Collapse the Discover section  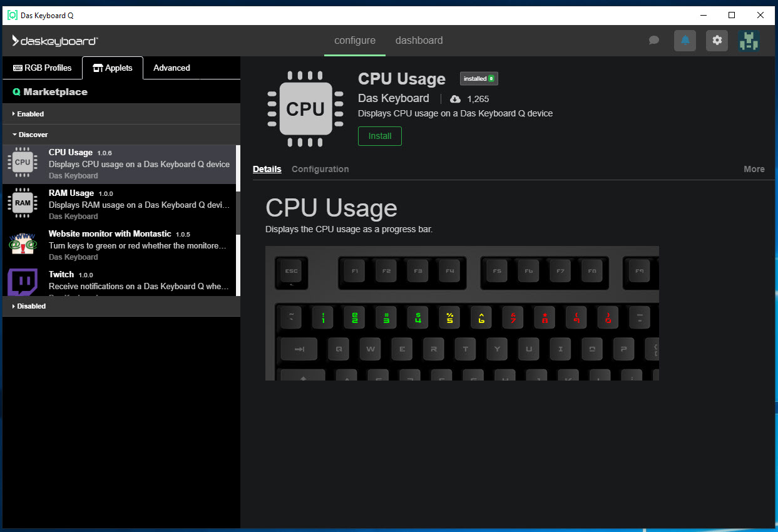pos(121,135)
